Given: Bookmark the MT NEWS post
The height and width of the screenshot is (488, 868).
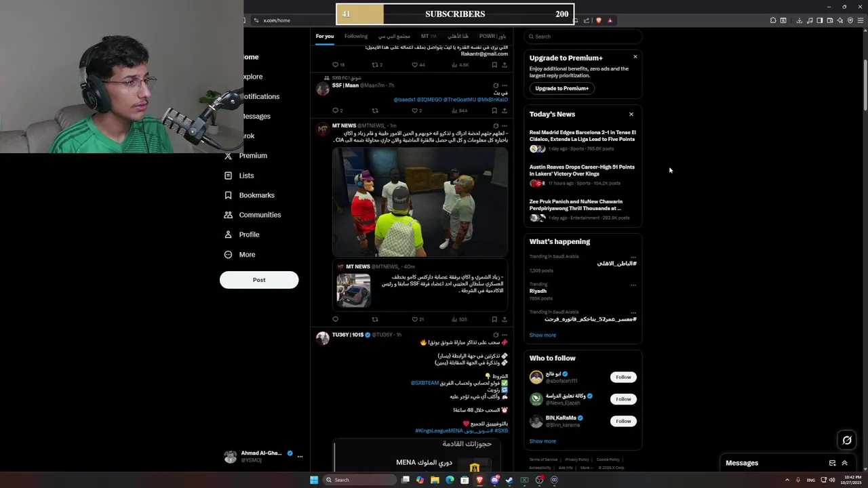Looking at the screenshot, I should click(x=494, y=319).
